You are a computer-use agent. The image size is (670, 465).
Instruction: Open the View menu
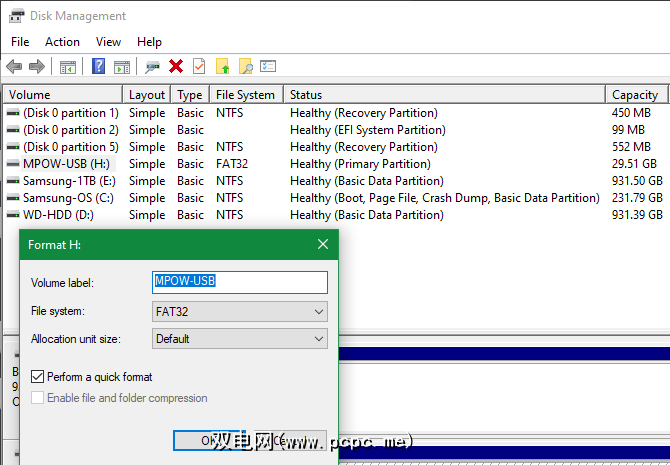[108, 42]
